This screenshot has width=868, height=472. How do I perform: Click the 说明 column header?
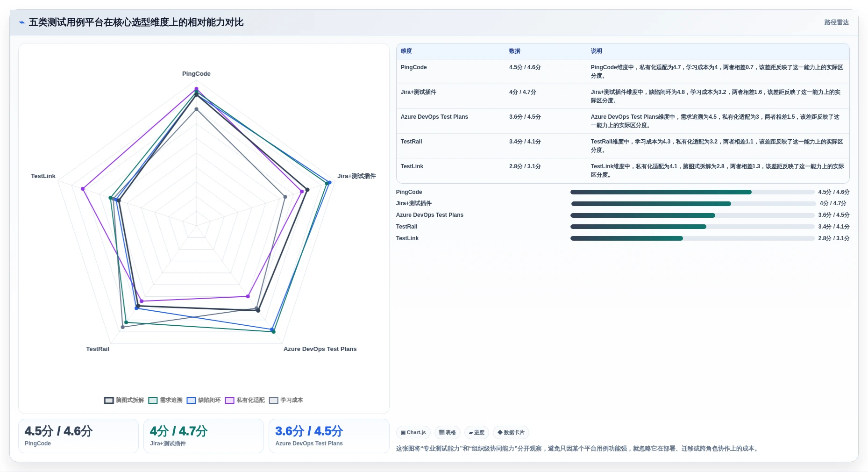click(596, 51)
